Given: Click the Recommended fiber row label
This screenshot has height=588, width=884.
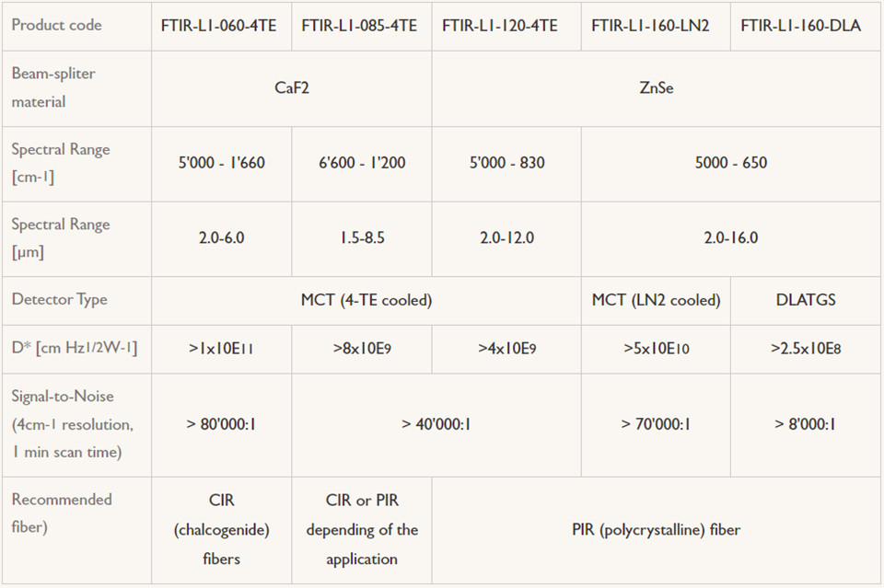Looking at the screenshot, I should (x=62, y=513).
